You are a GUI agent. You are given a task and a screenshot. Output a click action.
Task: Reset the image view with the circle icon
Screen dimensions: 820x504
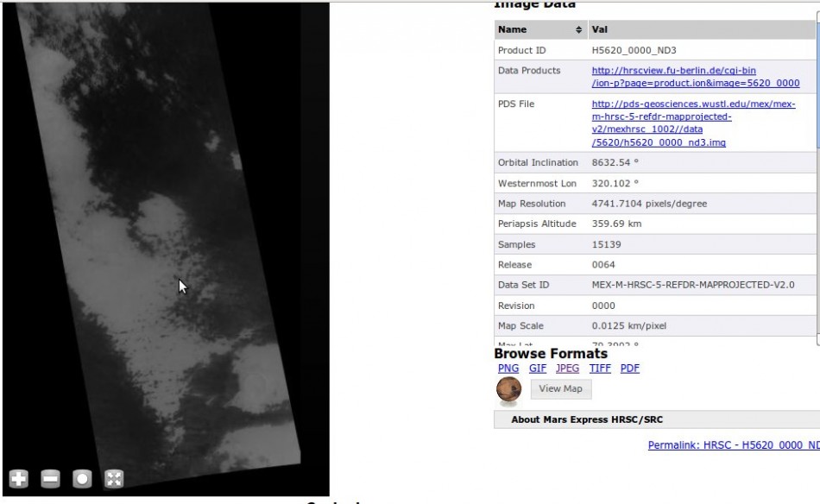pyautogui.click(x=82, y=479)
